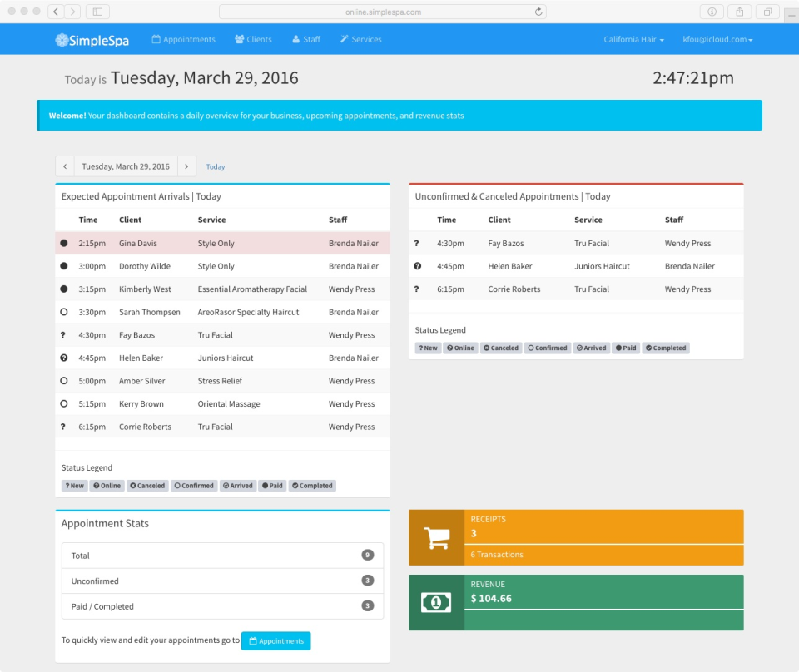Click the Paid / Completed stats row

[x=223, y=606]
